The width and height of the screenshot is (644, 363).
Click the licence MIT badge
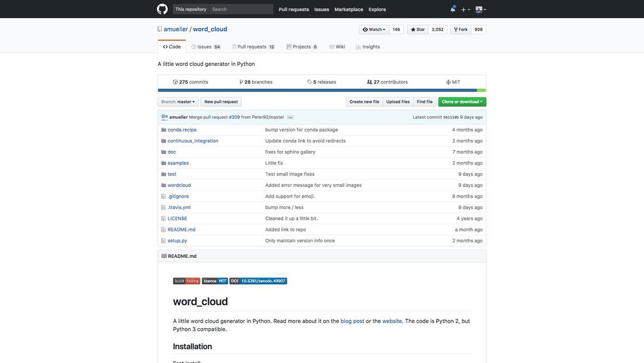[x=215, y=281]
